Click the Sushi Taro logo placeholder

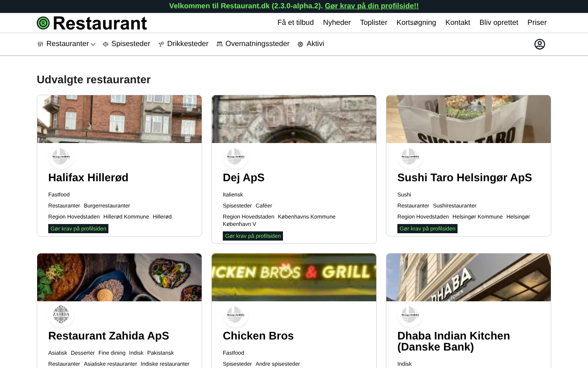[x=410, y=156]
